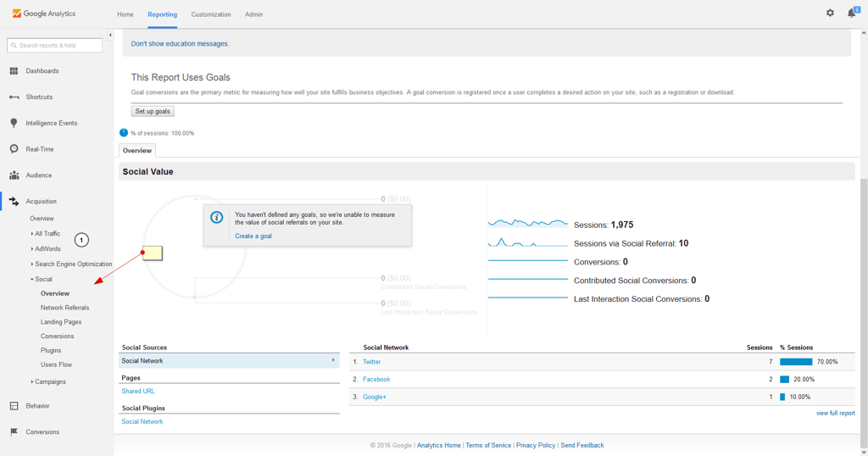This screenshot has width=868, height=456.
Task: Click Don't show education messages link
Action: 180,44
